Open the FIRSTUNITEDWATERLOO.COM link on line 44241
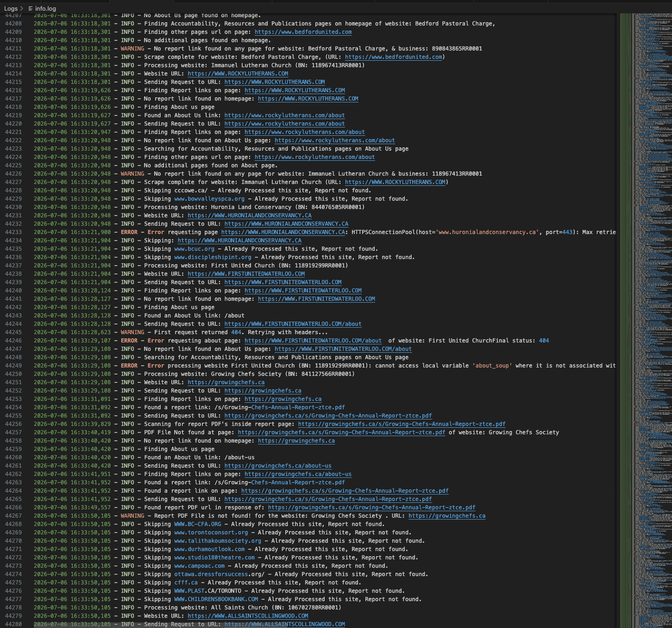672x628 pixels. (316, 299)
